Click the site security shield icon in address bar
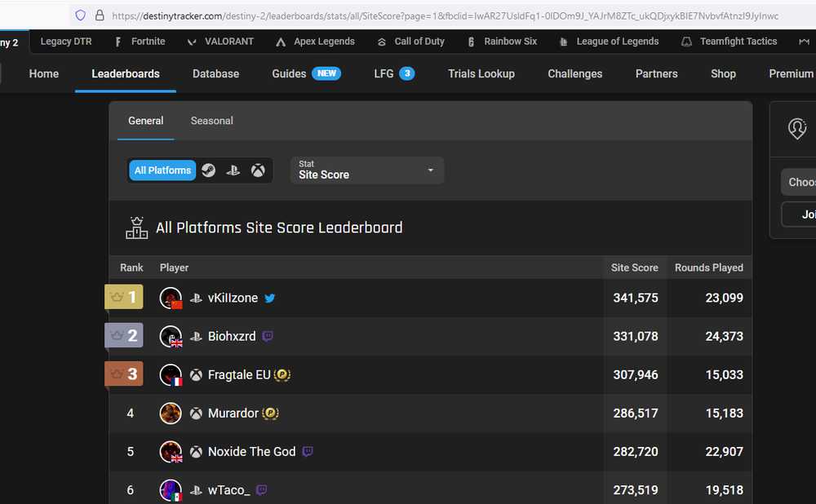Image resolution: width=816 pixels, height=504 pixels. point(79,15)
